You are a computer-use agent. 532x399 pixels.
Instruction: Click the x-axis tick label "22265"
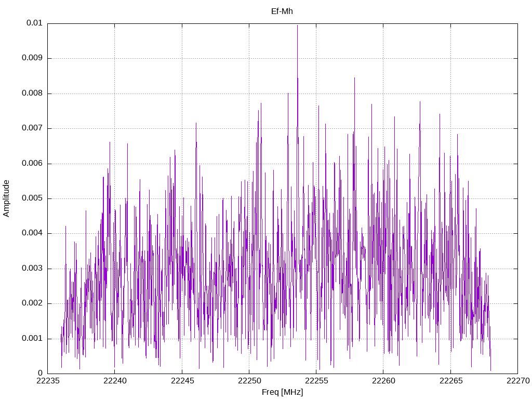450,381
